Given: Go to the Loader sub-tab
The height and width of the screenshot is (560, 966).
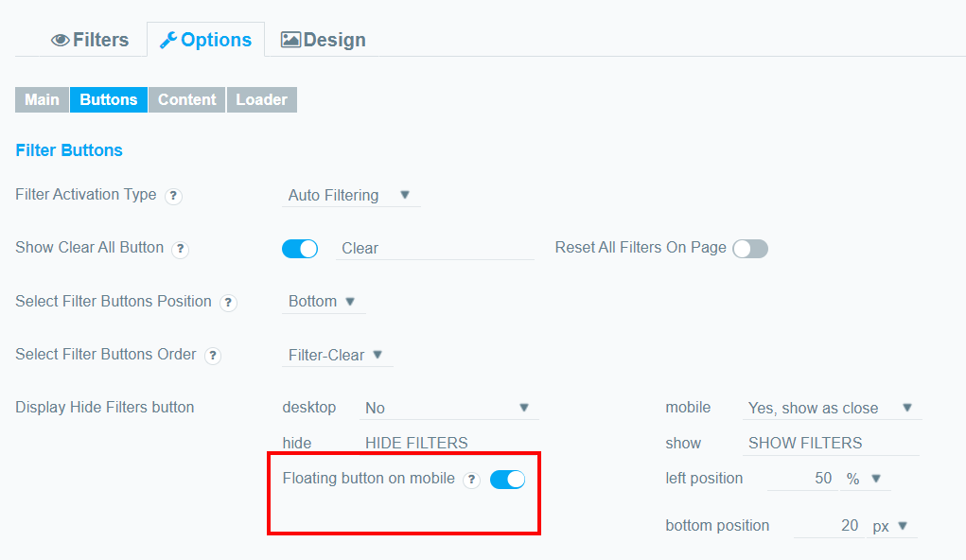Looking at the screenshot, I should [262, 100].
